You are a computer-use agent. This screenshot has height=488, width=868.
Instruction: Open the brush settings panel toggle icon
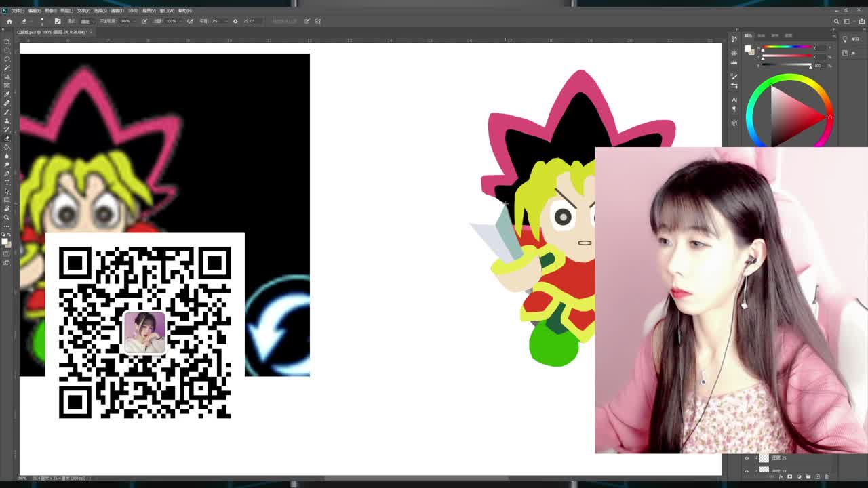click(58, 21)
